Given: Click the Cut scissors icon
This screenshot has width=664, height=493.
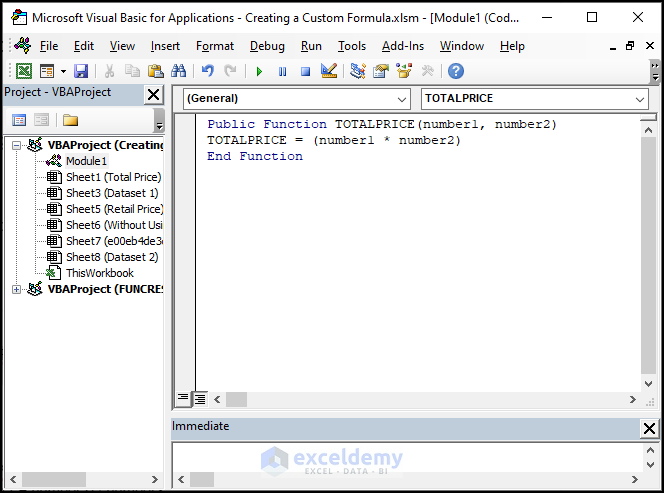Looking at the screenshot, I should (109, 71).
